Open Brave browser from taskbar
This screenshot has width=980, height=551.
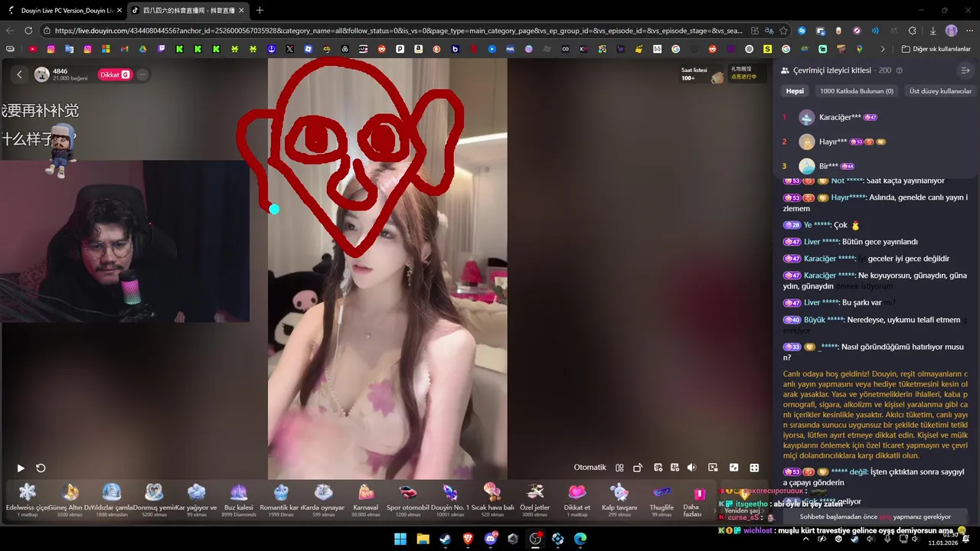coord(468,539)
